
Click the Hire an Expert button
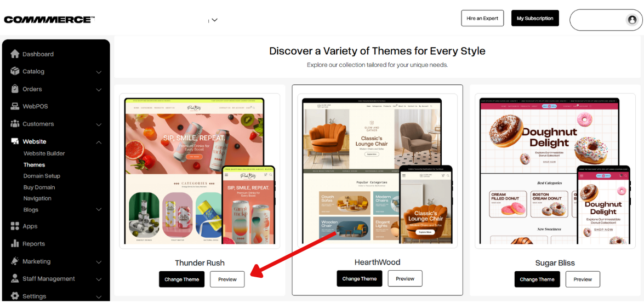click(482, 18)
